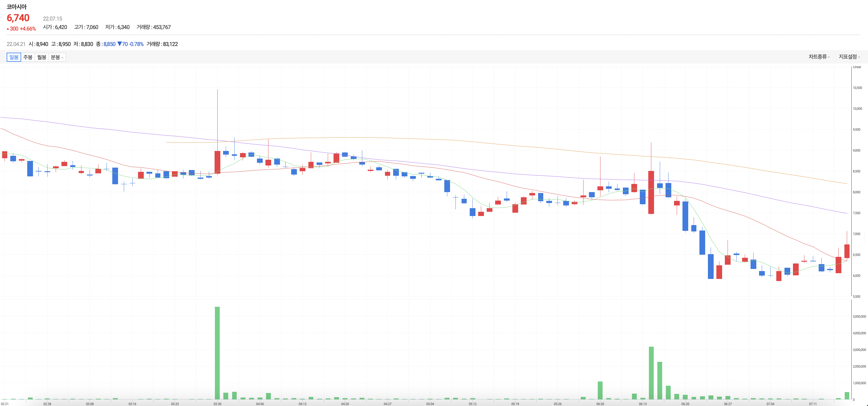The height and width of the screenshot is (406, 868).
Task: Click the Linear scale label
Action: 857,67
